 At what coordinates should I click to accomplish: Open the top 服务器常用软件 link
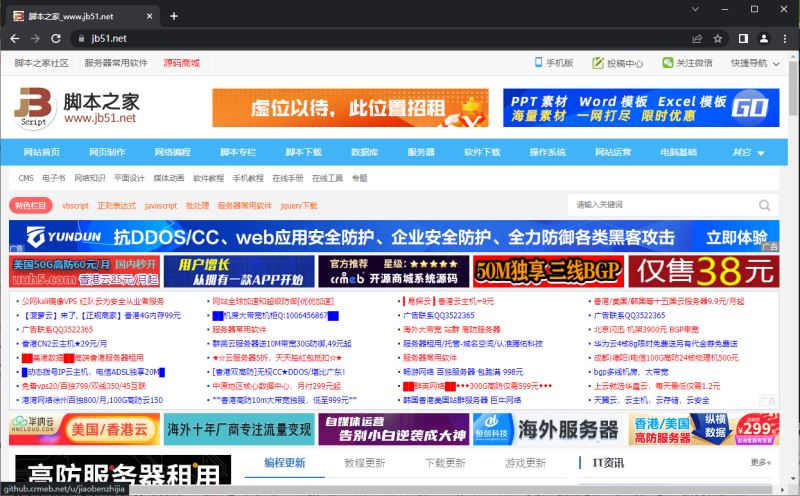pyautogui.click(x=116, y=63)
